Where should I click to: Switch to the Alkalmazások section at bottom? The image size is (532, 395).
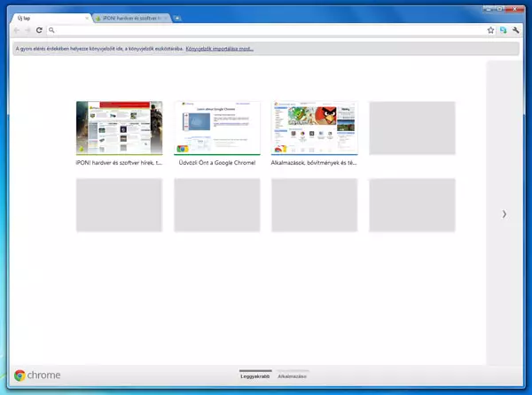pos(293,376)
